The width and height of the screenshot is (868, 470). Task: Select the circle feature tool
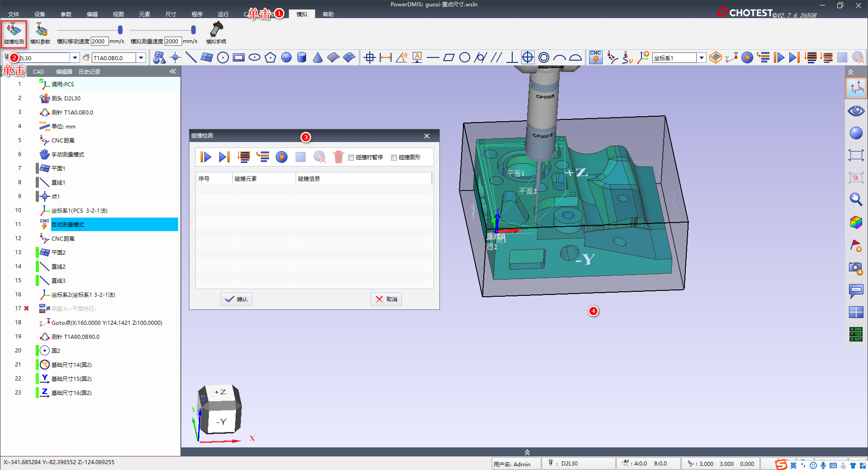223,57
